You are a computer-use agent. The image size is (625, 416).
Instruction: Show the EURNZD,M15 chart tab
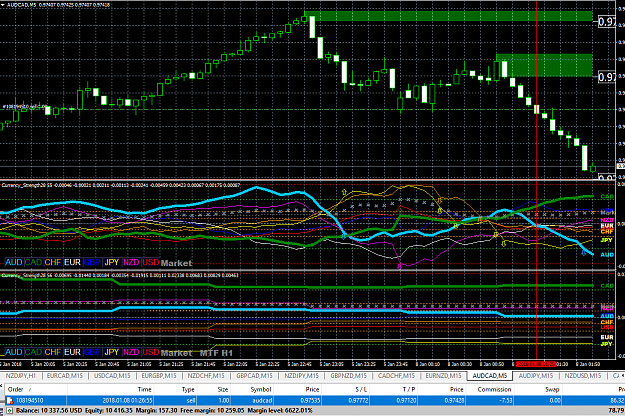443,376
